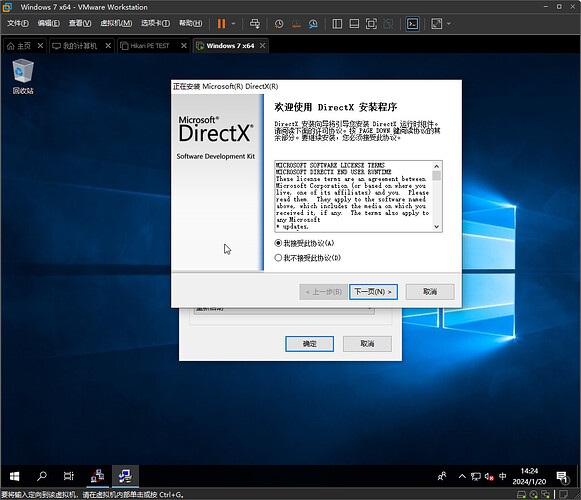Click the show library sidebar icon
The image size is (581, 500).
337,24
